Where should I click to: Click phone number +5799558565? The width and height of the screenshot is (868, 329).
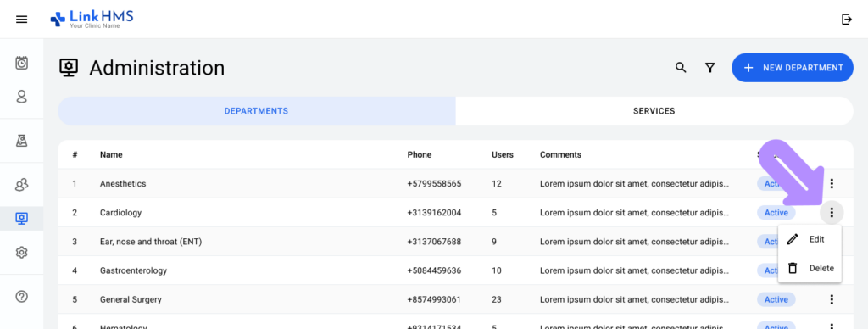[434, 183]
